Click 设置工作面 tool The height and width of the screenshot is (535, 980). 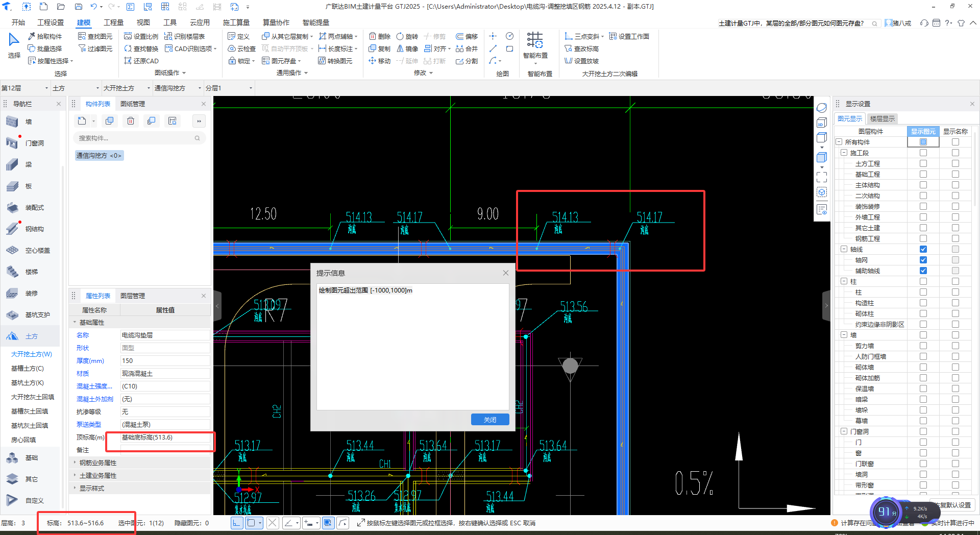pos(629,36)
